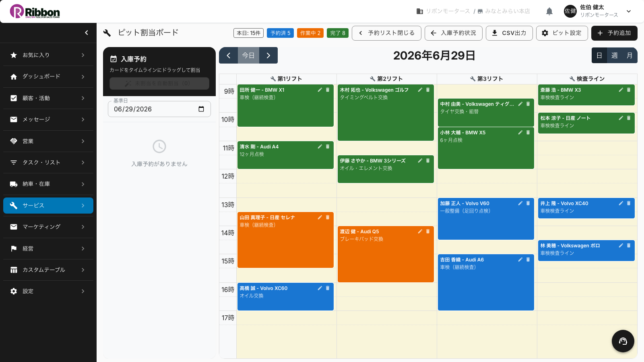Click the 基準日 date input field

point(159,109)
